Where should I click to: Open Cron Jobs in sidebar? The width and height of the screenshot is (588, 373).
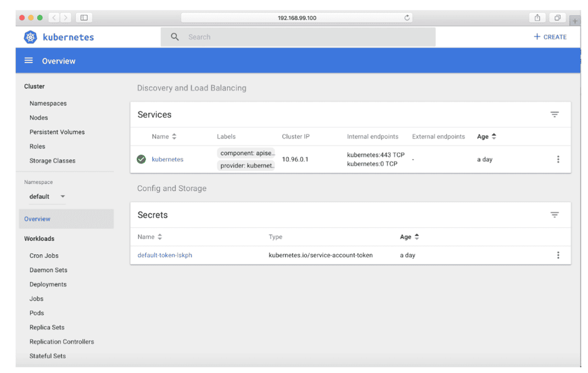point(44,256)
